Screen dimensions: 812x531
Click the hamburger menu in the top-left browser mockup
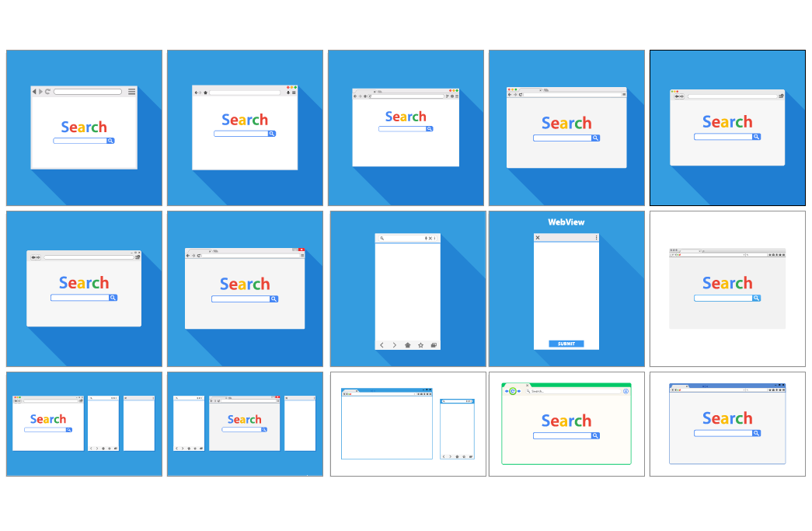[x=131, y=92]
